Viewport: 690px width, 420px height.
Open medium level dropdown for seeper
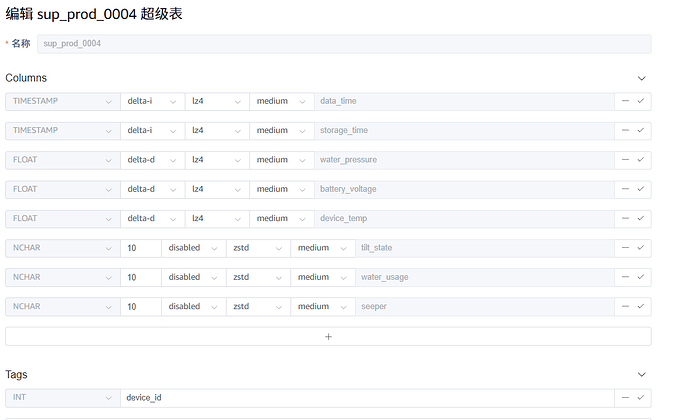(x=323, y=307)
